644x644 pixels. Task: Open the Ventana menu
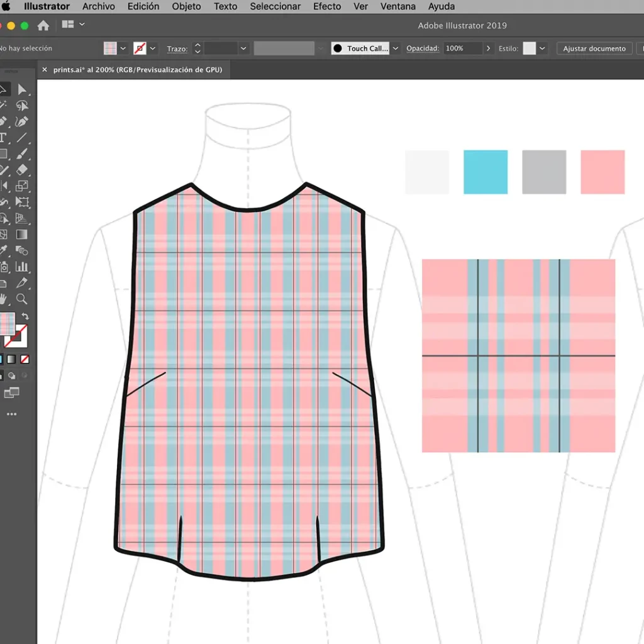397,6
